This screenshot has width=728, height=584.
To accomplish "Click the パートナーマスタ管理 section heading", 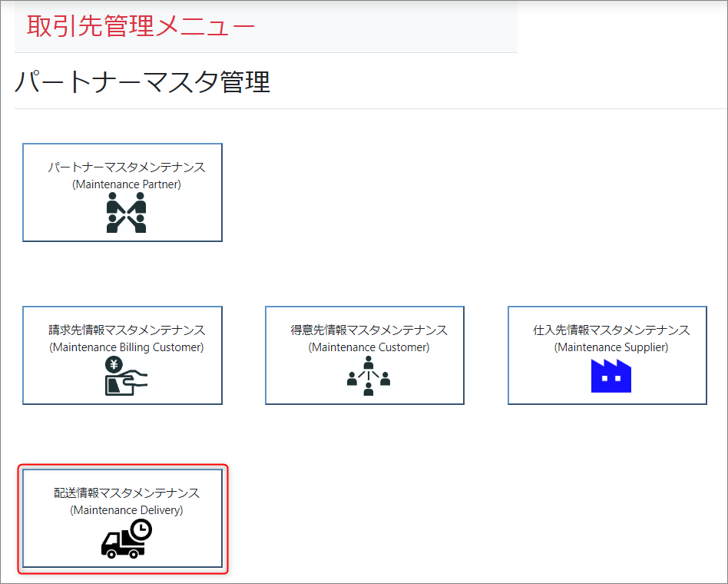I will pos(143,81).
